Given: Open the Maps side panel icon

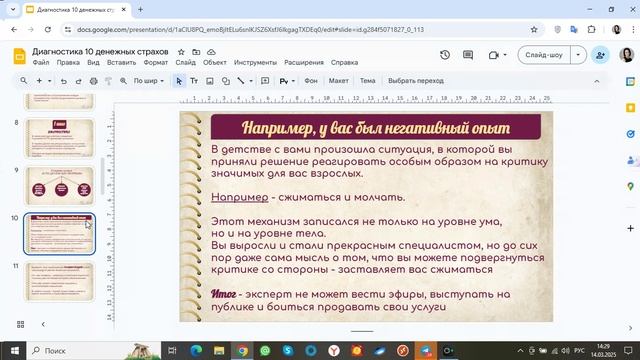Looking at the screenshot, I should 630,187.
